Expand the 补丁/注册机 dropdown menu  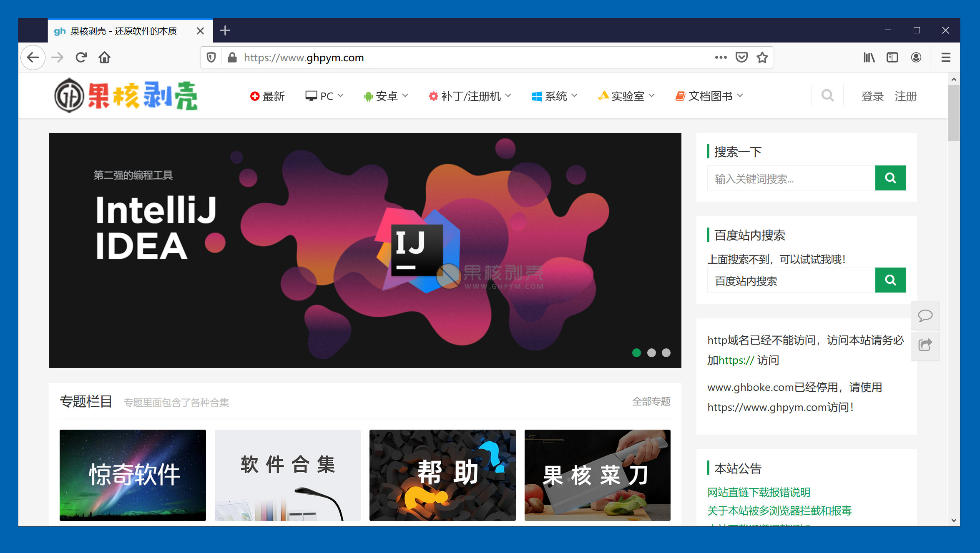click(x=470, y=96)
